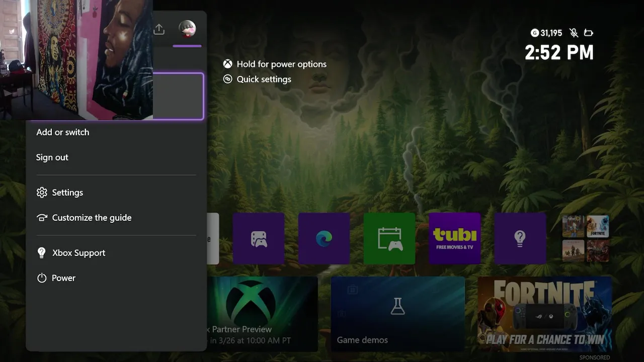Launch the Tubi Free Movies & TV tile

click(455, 238)
